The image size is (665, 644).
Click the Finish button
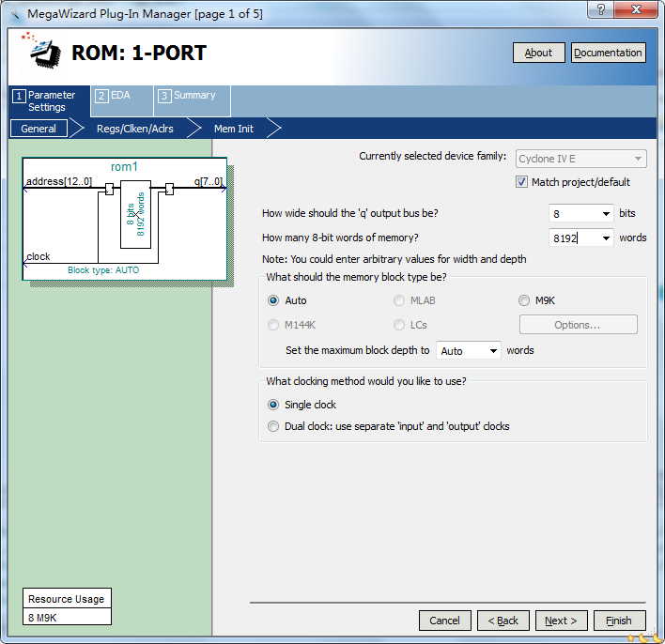619,621
